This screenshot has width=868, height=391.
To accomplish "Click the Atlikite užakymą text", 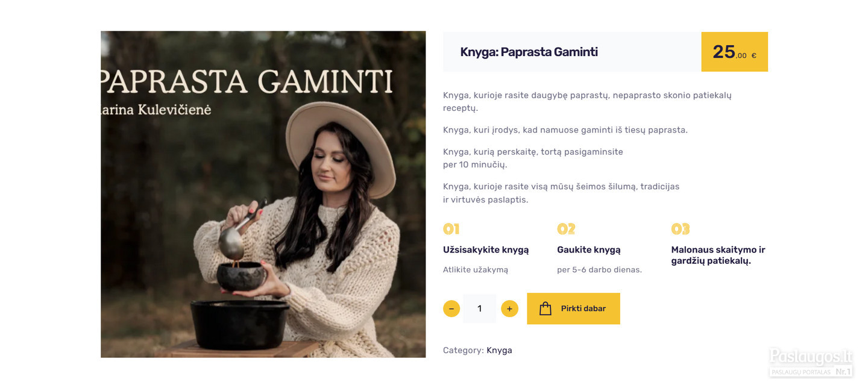I will 476,270.
